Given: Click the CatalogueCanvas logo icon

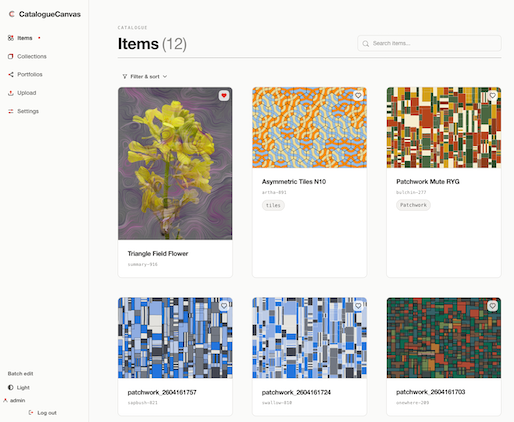Looking at the screenshot, I should (x=12, y=14).
